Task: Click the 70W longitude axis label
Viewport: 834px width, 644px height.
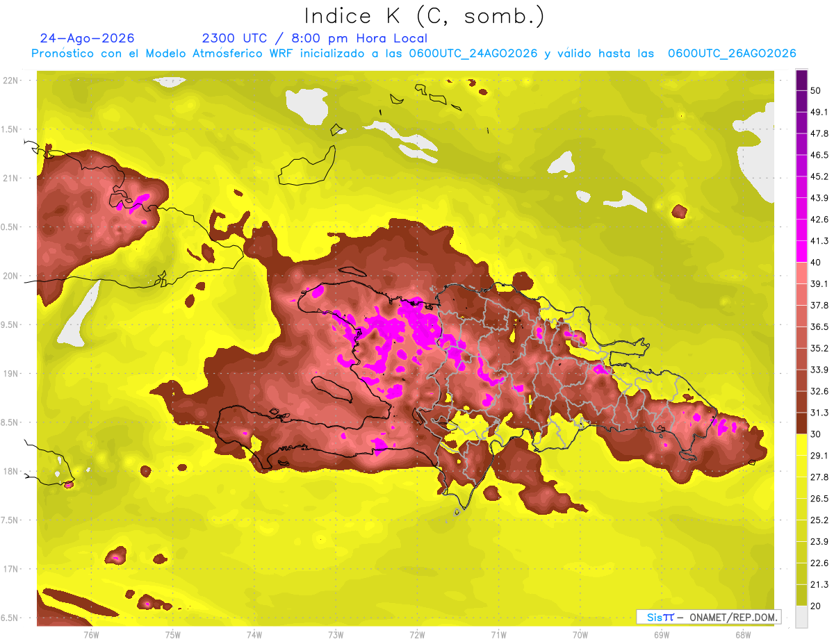Action: point(580,635)
